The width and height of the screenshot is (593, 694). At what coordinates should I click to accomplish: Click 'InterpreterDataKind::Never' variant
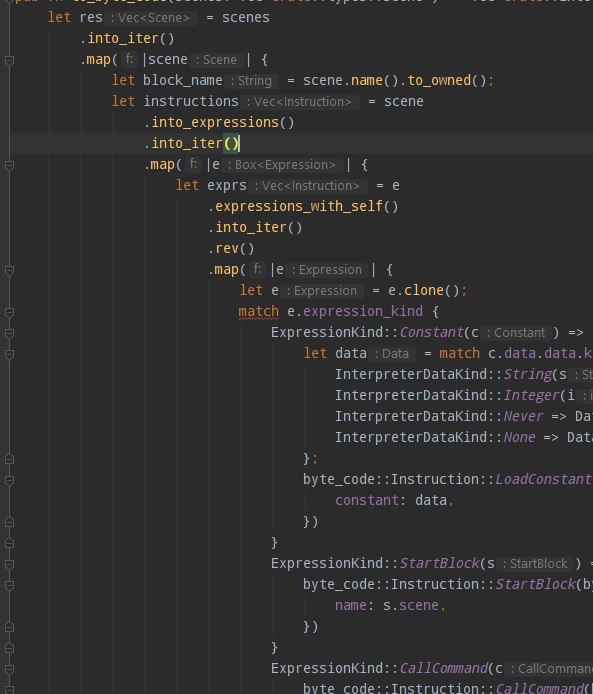439,416
